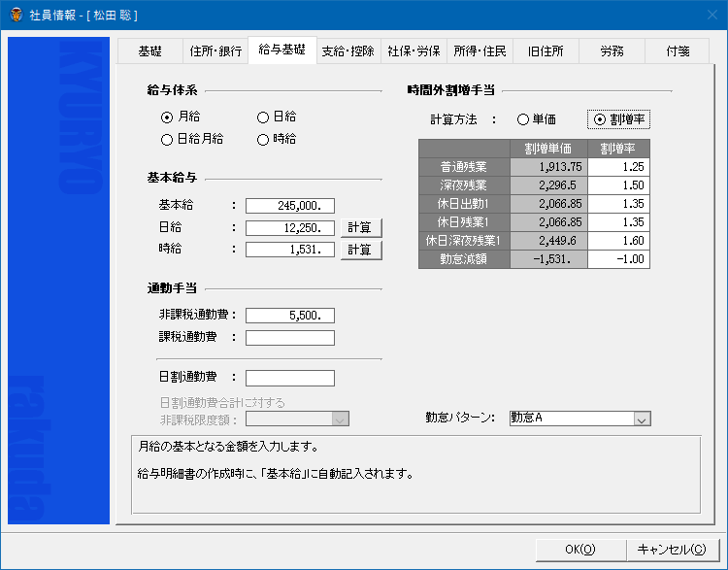Click the 非課税通勤費 input field
Image resolution: width=728 pixels, height=570 pixels.
coord(290,316)
